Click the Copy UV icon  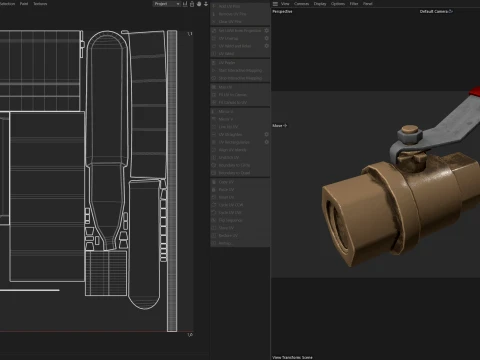(214, 182)
